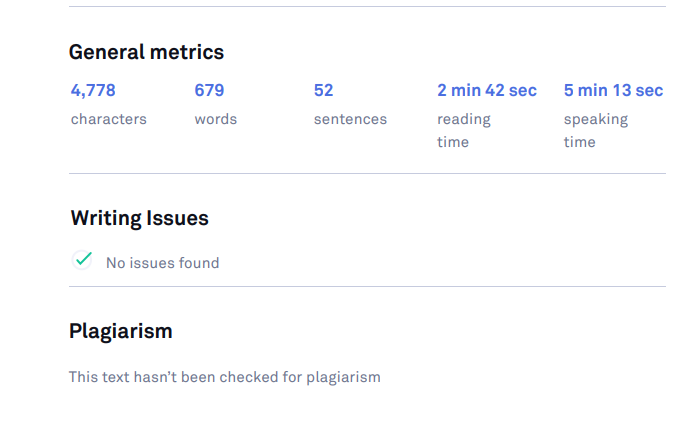This screenshot has width=693, height=429.
Task: Click the divider line below Writing Issues
Action: tap(367, 286)
